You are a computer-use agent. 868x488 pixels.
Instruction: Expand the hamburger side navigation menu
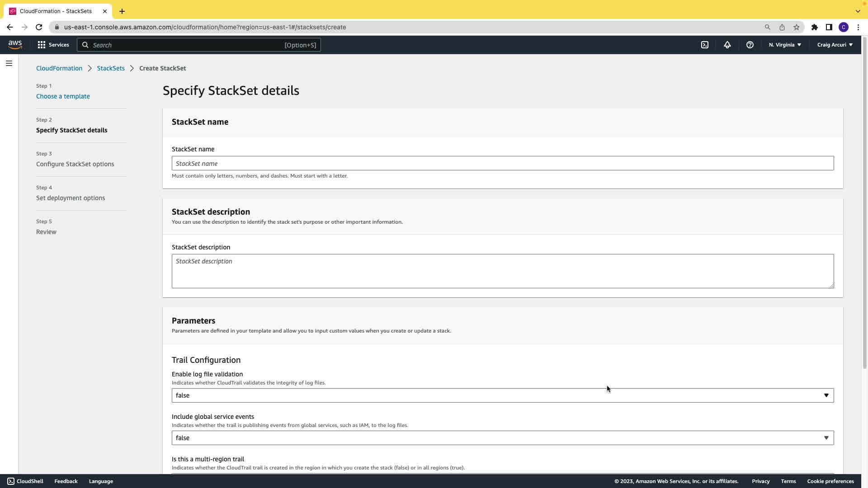[9, 63]
